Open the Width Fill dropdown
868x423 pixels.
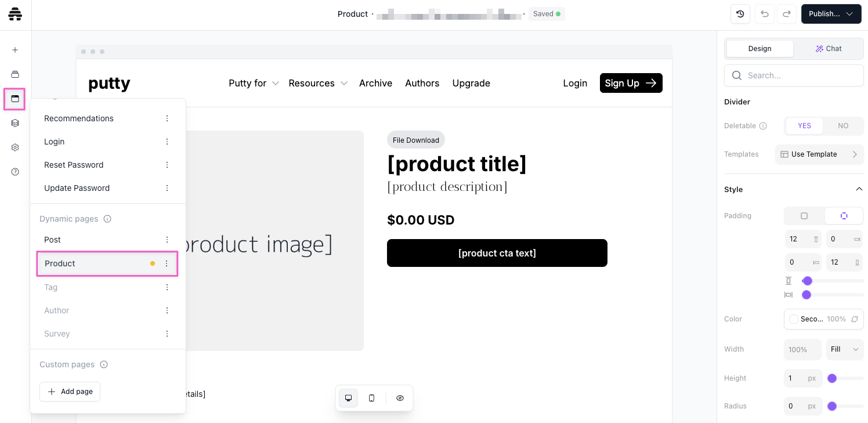point(844,349)
